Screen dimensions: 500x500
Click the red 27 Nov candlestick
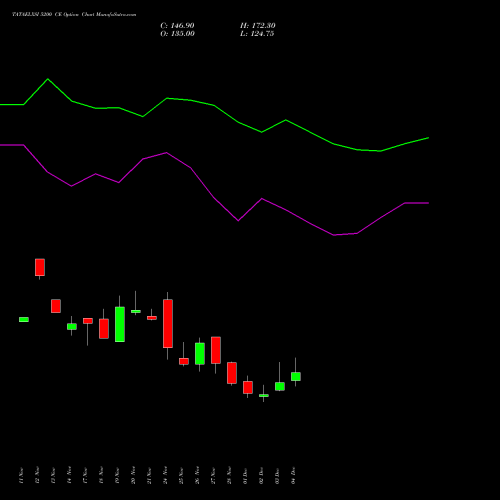[216, 350]
